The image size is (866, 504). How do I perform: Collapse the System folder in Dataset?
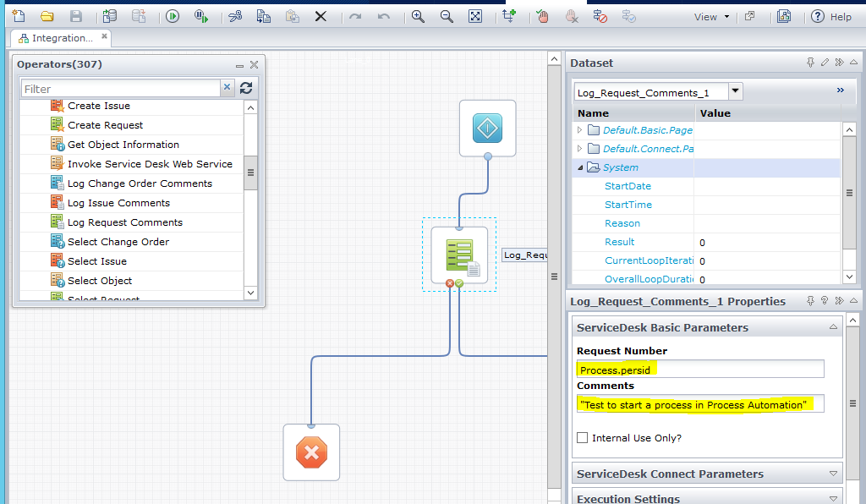[580, 167]
